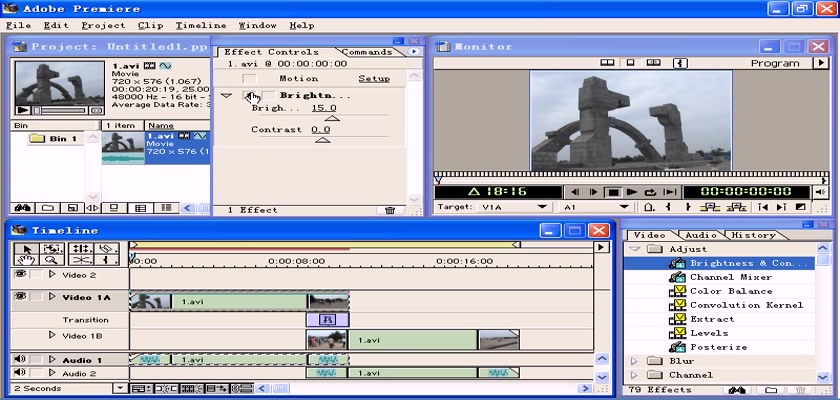
Task: Switch Project window to list view
Action: [x=167, y=208]
